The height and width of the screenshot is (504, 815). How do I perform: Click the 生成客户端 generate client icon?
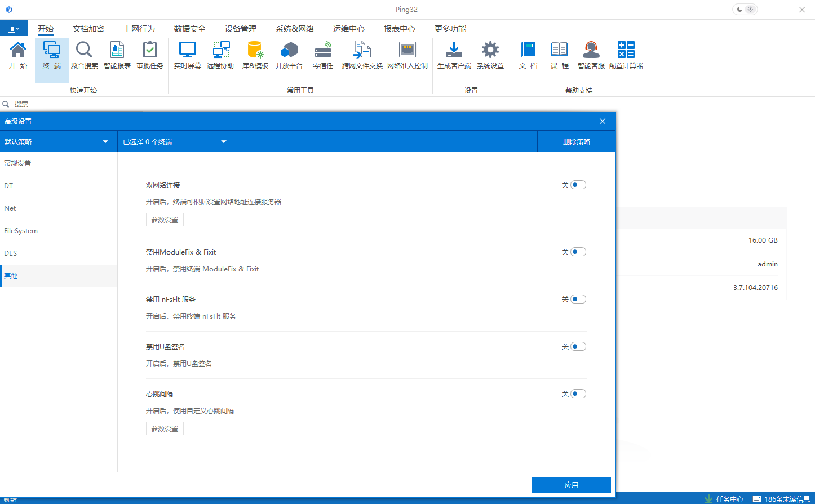[x=454, y=56]
